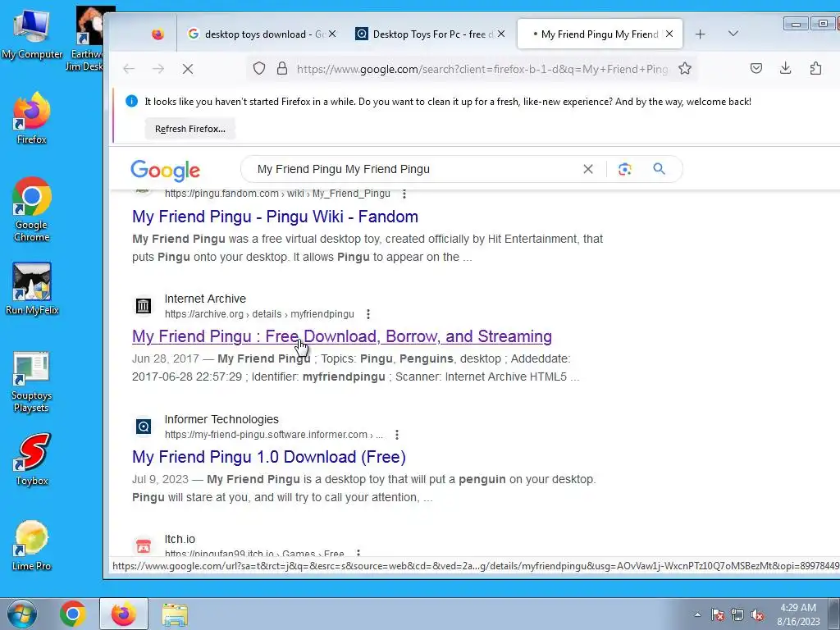The image size is (840, 630).
Task: Open the Firefox extensions menu
Action: (815, 69)
